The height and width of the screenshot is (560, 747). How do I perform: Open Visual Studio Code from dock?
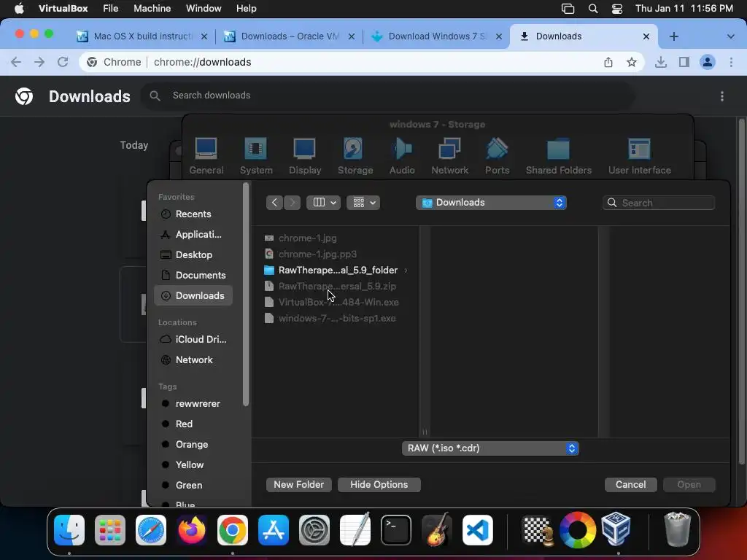pos(478,530)
